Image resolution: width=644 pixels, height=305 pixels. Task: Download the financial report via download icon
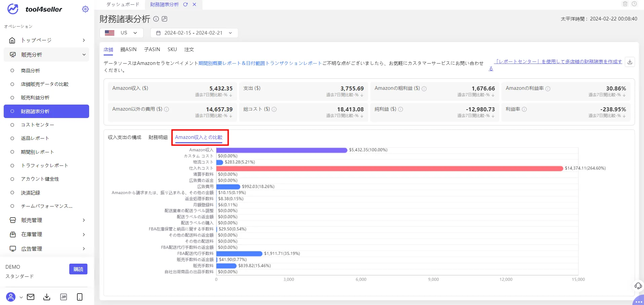point(630,62)
